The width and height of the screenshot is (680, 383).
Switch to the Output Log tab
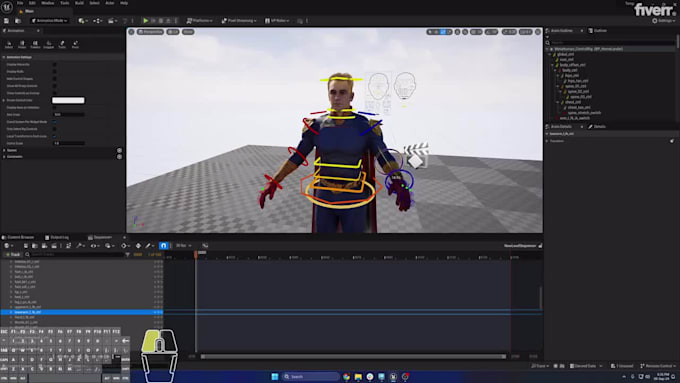[x=57, y=237]
